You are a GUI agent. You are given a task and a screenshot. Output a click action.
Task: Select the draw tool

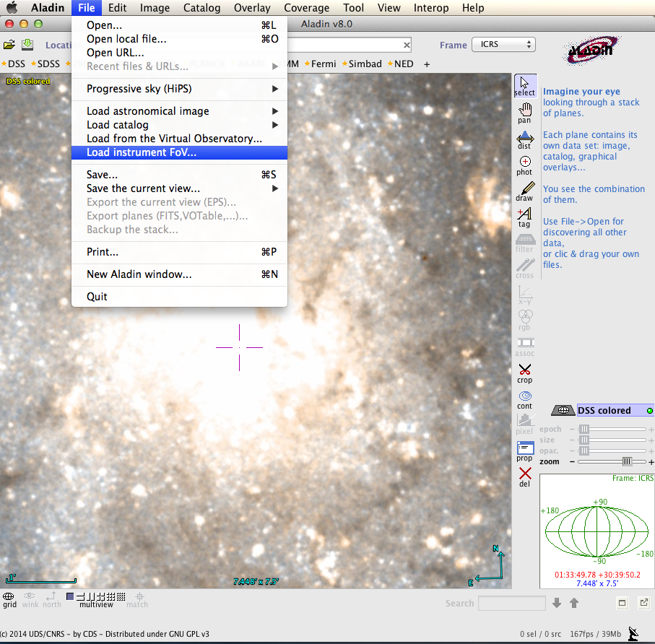[524, 190]
